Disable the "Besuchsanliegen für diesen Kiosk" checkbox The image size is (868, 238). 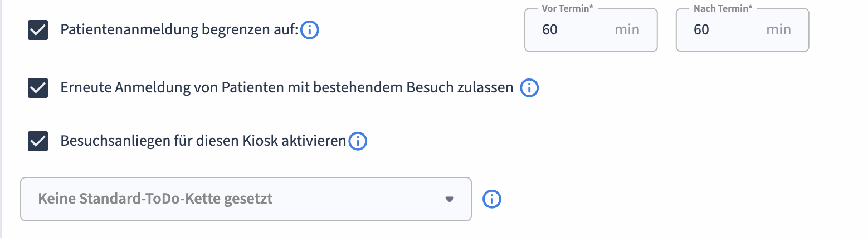(38, 141)
